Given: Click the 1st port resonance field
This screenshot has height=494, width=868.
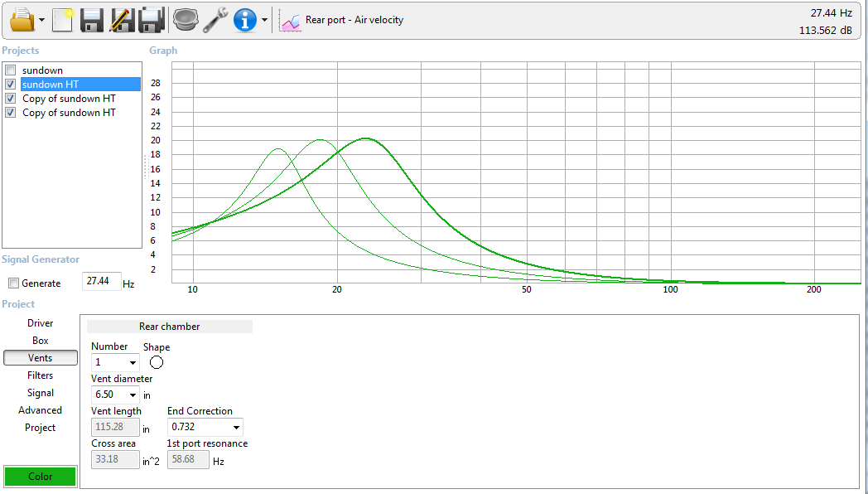Looking at the screenshot, I should (188, 459).
